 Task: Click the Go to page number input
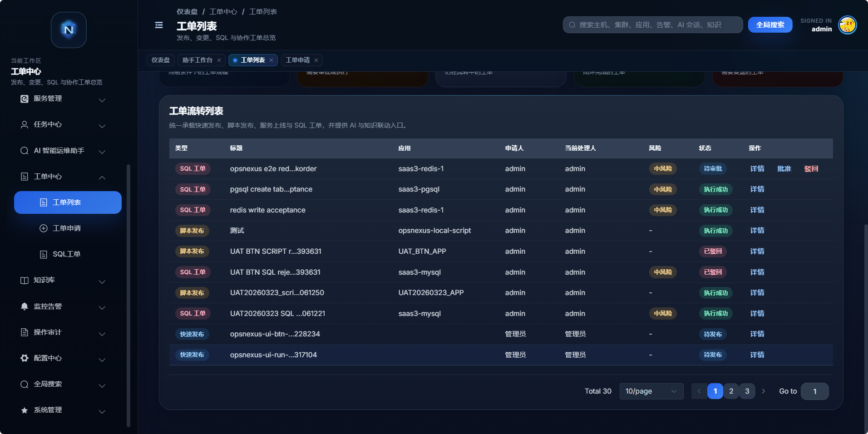[814, 391]
